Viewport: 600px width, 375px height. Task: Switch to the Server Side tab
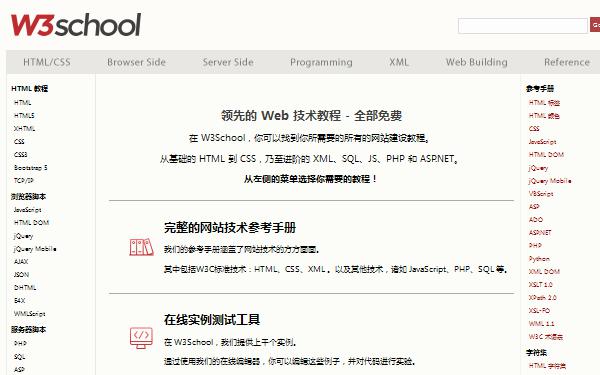point(228,62)
